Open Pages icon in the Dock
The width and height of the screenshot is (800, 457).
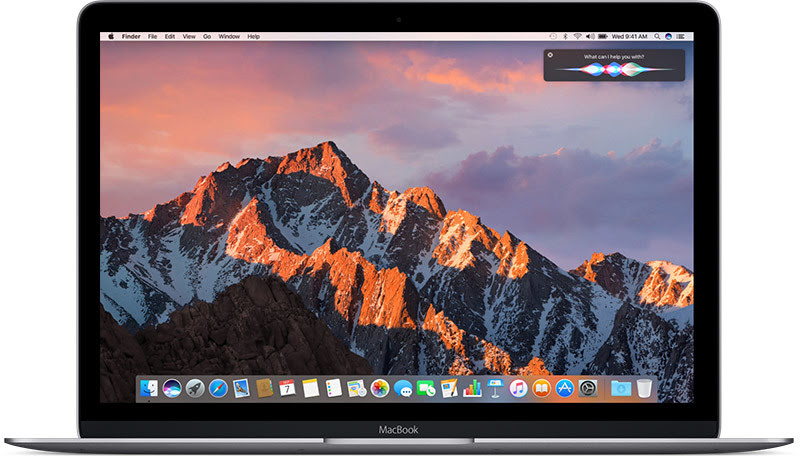449,389
